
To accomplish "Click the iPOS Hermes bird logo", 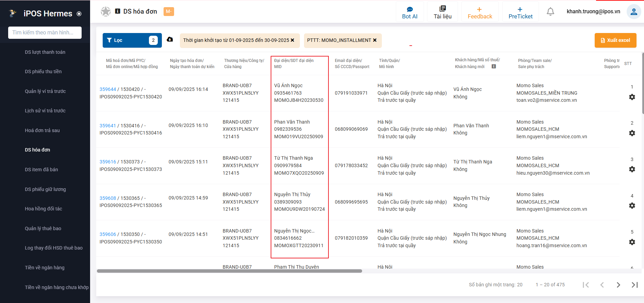I will [13, 13].
